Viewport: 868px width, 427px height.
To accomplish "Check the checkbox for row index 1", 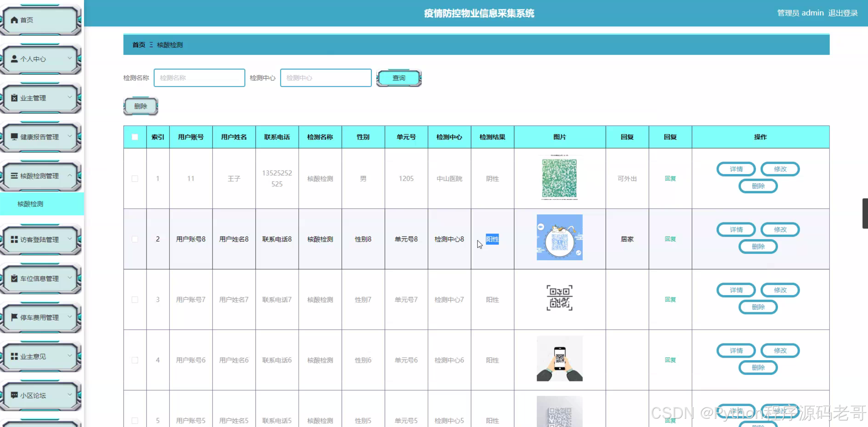I will pos(135,178).
